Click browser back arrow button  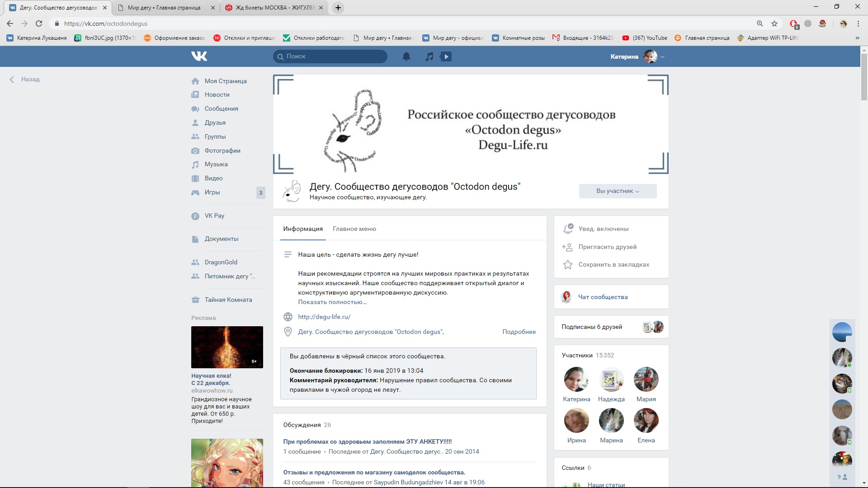pos(10,23)
